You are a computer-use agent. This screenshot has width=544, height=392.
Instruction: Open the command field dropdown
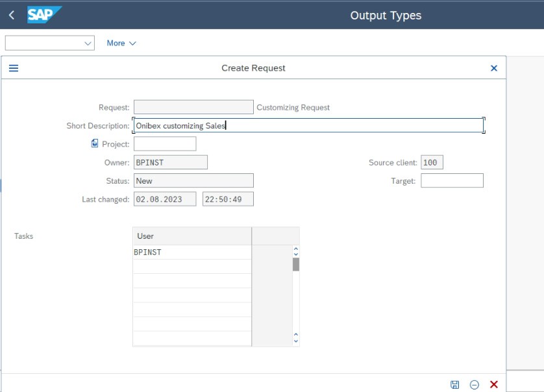tap(88, 43)
